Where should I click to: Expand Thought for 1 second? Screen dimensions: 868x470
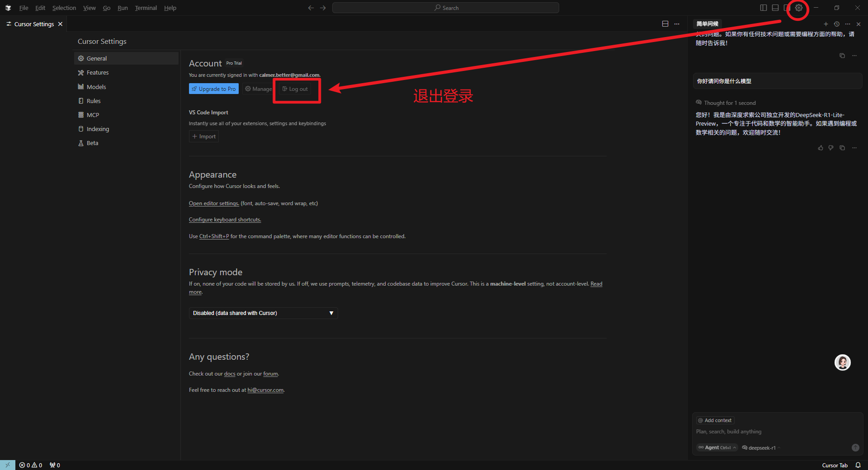[726, 103]
